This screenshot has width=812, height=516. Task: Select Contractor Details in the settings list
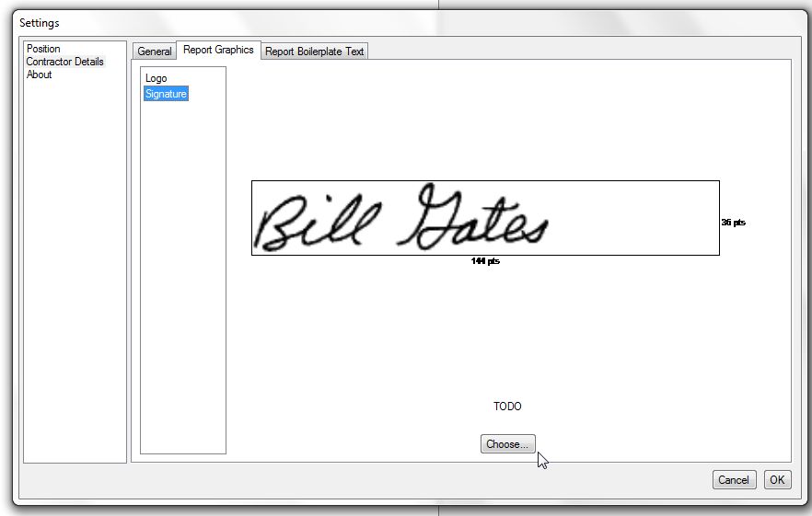click(65, 62)
